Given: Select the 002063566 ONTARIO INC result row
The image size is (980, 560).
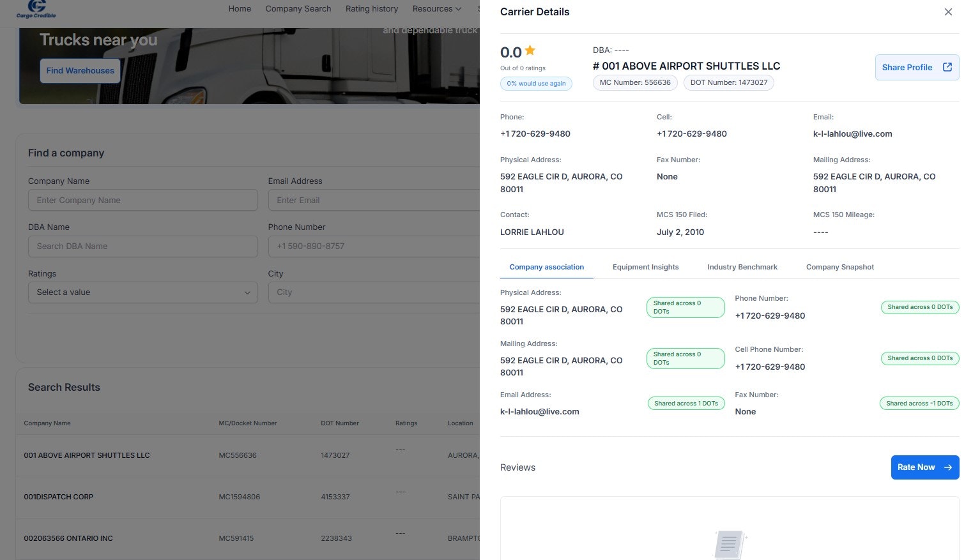Looking at the screenshot, I should pos(248,538).
